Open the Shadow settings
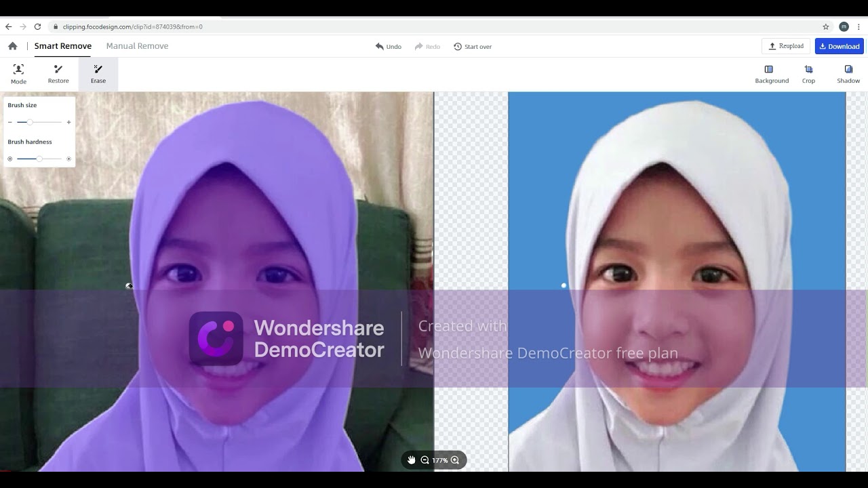 [x=848, y=75]
